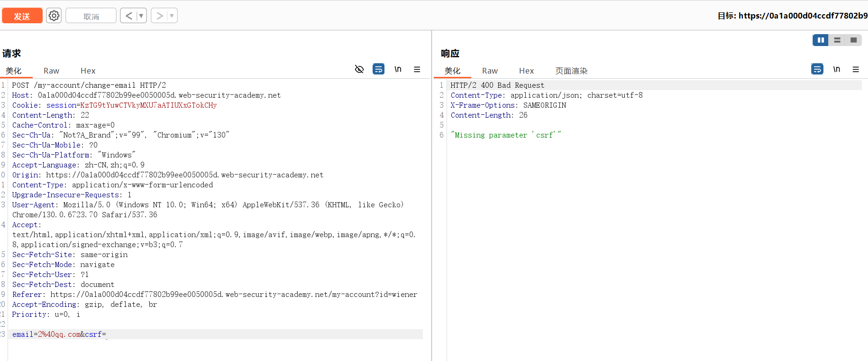Viewport: 868px width, 361px height.
Task: Expand the forward history dropdown arrow
Action: click(172, 16)
